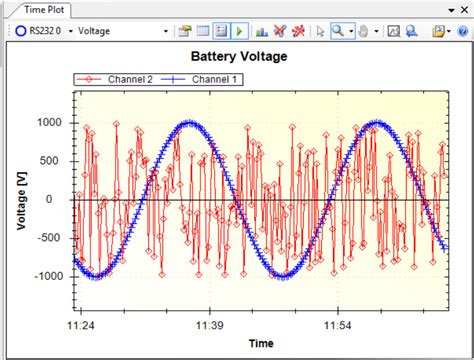This screenshot has width=474, height=360.
Task: Select the arrow pointer tool
Action: [x=320, y=31]
